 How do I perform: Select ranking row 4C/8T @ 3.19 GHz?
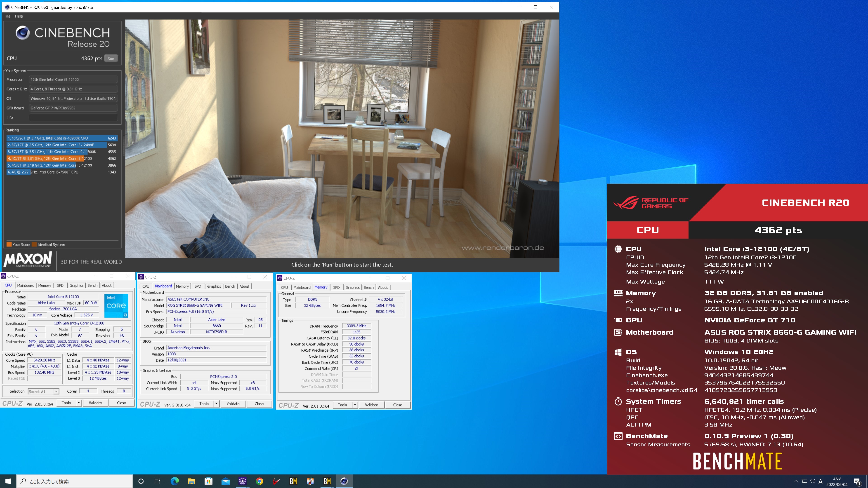[x=62, y=165]
